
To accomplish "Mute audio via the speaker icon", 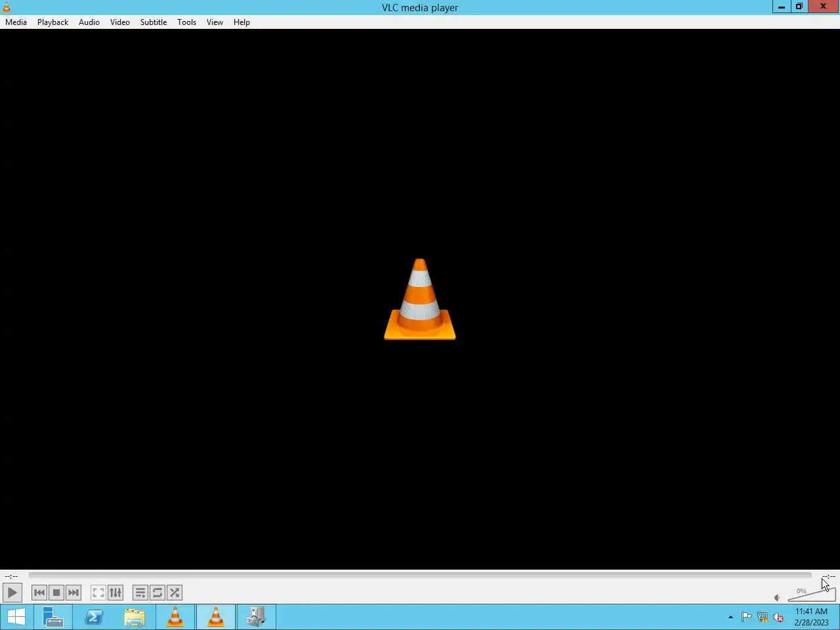I will [777, 597].
